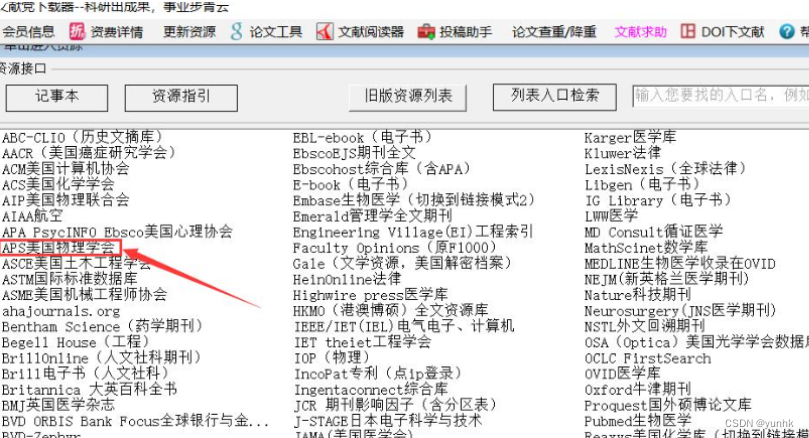This screenshot has height=438, width=809.
Task: Select Embase生物医学 entry
Action: 414,200
